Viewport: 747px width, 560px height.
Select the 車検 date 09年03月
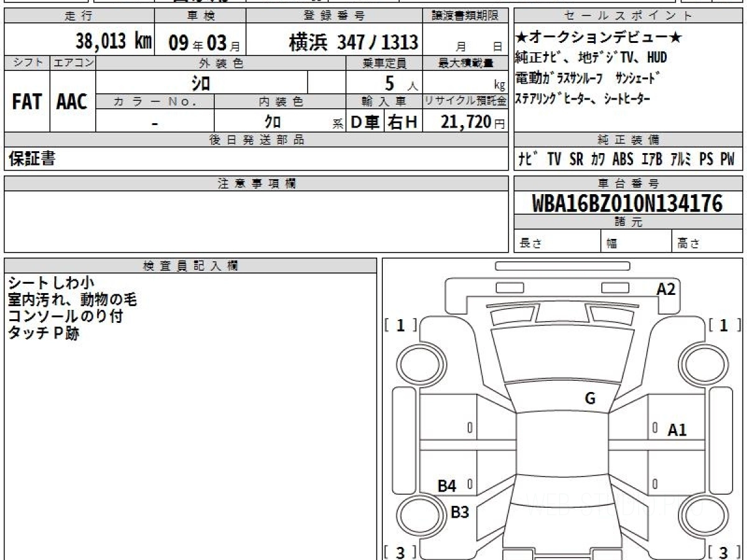(204, 43)
